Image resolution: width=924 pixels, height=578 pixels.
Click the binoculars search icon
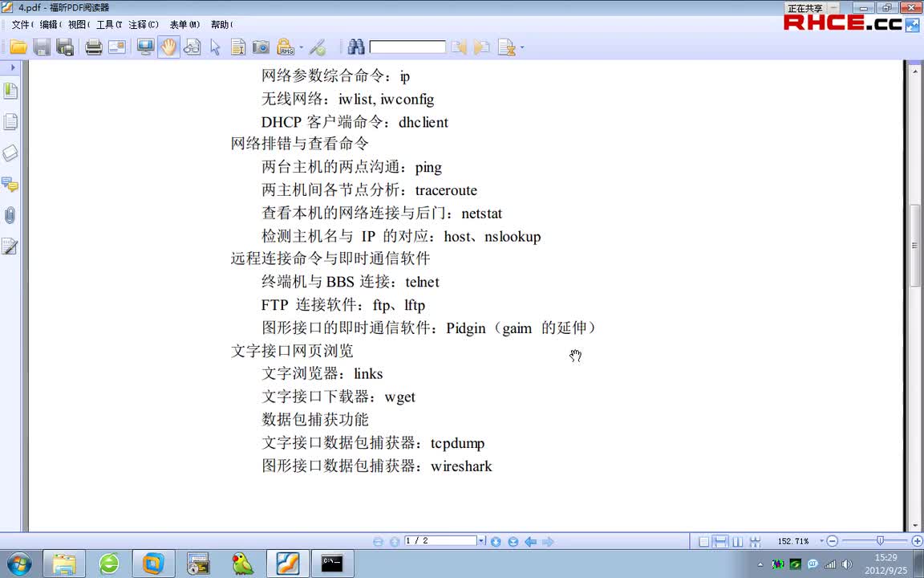coord(356,47)
